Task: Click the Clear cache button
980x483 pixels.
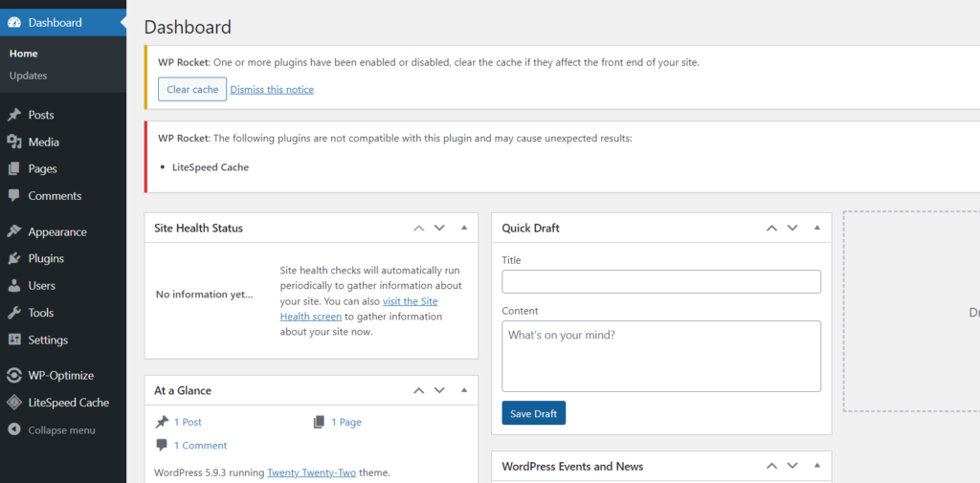Action: tap(192, 89)
